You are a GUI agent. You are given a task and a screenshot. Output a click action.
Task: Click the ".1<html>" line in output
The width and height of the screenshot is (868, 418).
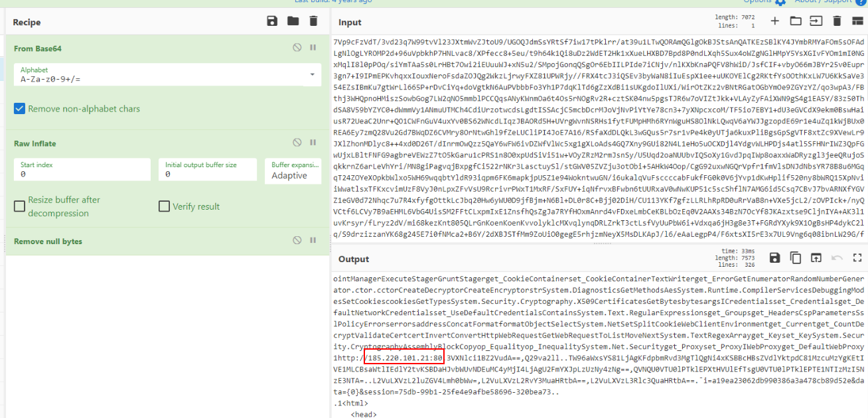pos(350,403)
